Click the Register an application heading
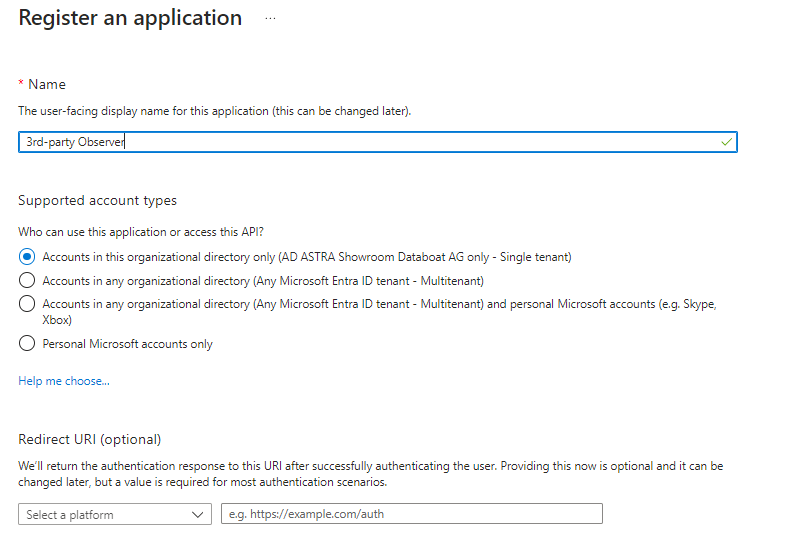810x552 pixels. 130,18
